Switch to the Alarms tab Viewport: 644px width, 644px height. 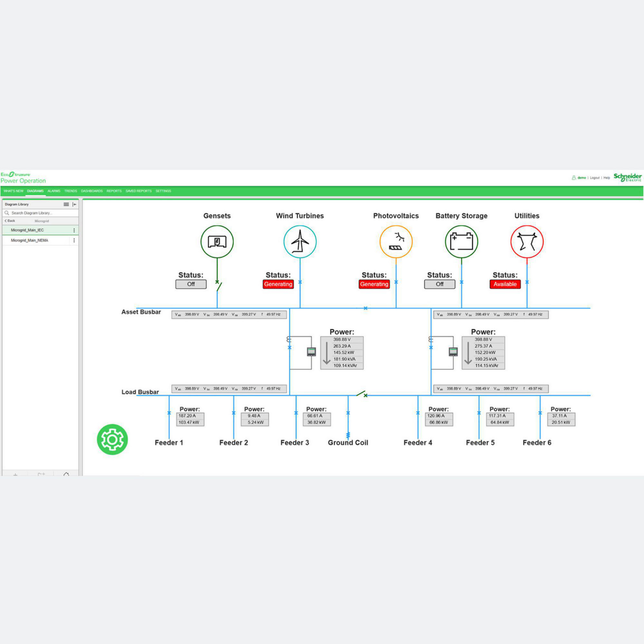pos(54,191)
